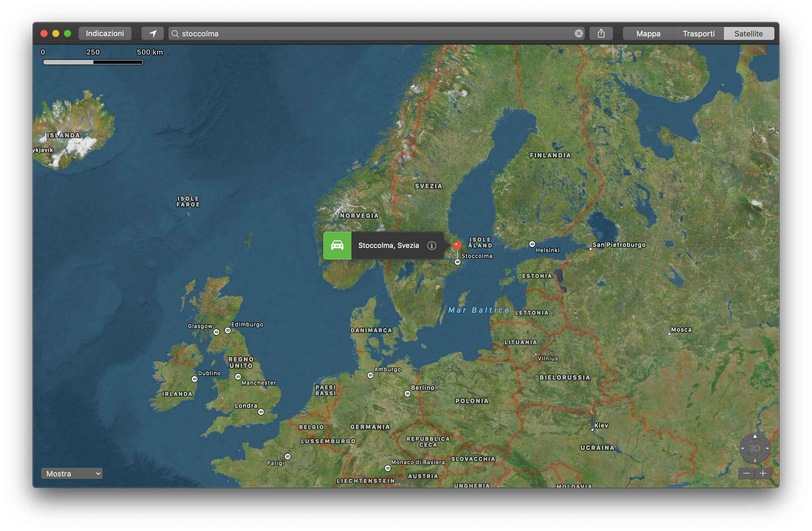Switch to the Trasporti view tab
The height and width of the screenshot is (531, 812).
click(x=698, y=33)
